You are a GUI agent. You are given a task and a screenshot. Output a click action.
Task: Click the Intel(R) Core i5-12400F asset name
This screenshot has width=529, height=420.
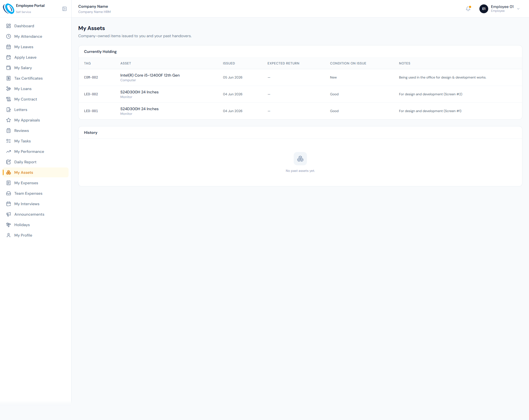point(150,75)
